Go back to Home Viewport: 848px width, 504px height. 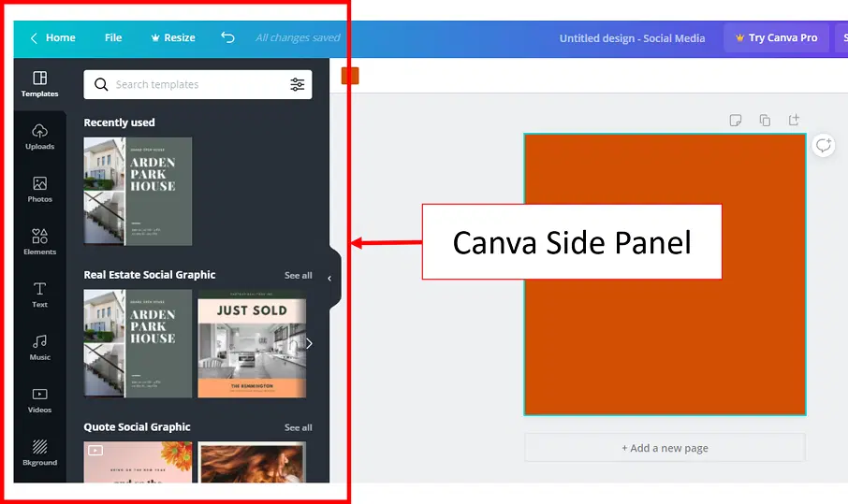52,37
